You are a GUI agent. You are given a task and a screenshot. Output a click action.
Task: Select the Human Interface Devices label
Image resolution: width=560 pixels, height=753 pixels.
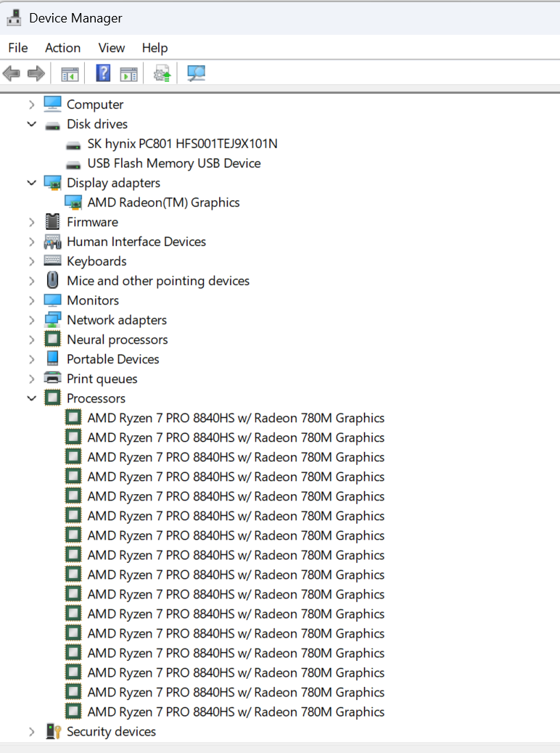point(136,242)
